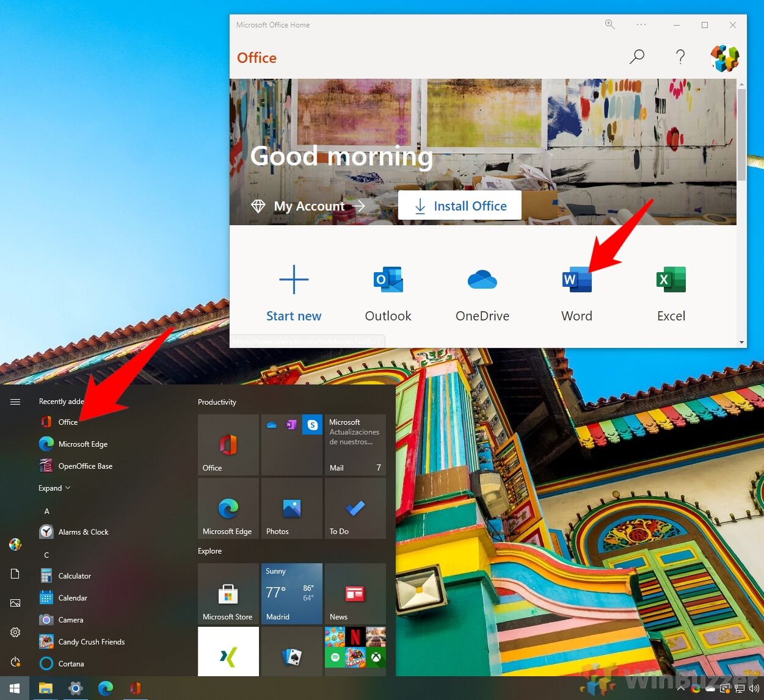764x700 pixels.
Task: Click the Skype tile in the Start menu
Action: point(312,425)
